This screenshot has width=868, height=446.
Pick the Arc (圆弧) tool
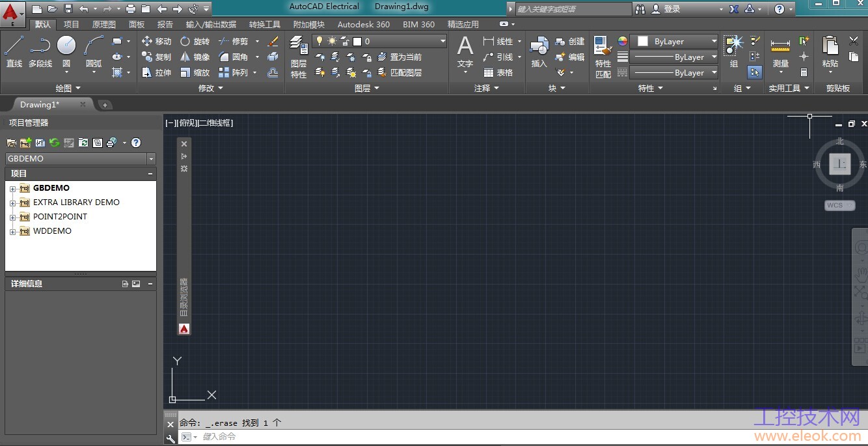94,51
